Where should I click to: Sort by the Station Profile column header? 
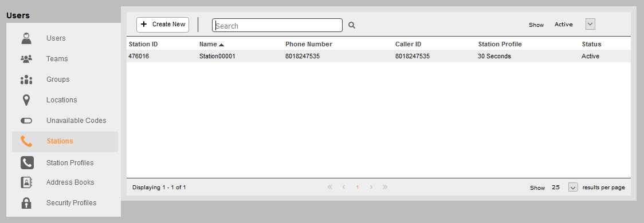(x=500, y=44)
